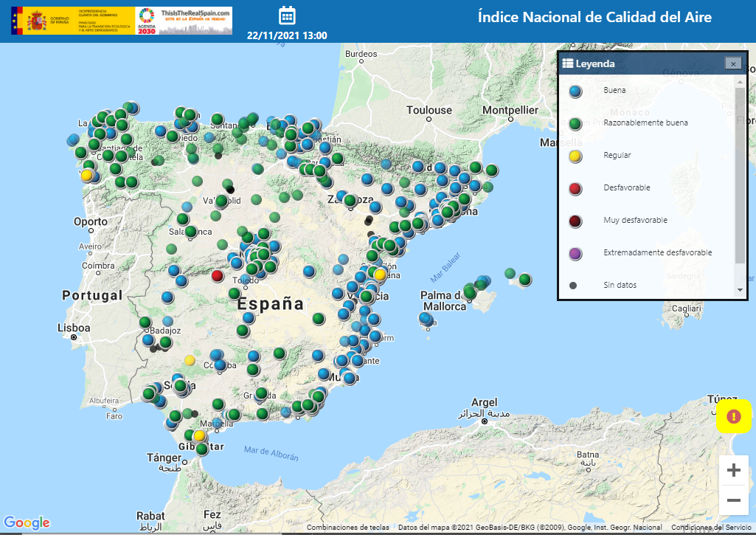756x535 pixels.
Task: Click the red Desfavorable legend marker
Action: point(575,189)
